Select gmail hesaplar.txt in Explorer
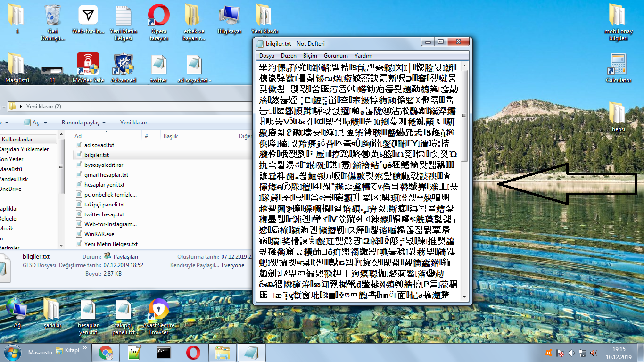This screenshot has width=644, height=362. click(x=106, y=175)
